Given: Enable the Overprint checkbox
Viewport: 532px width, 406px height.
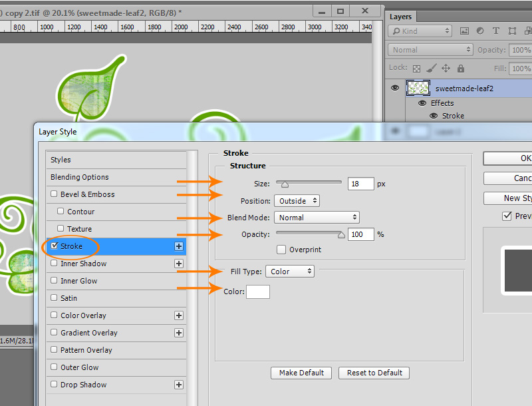Looking at the screenshot, I should click(281, 250).
